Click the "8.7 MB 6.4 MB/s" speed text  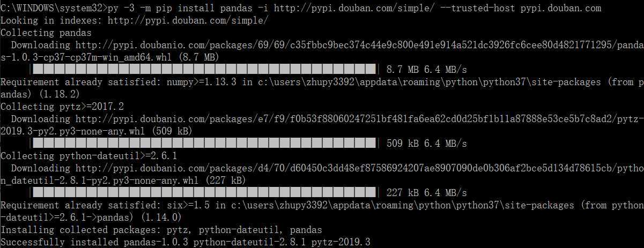click(x=427, y=70)
